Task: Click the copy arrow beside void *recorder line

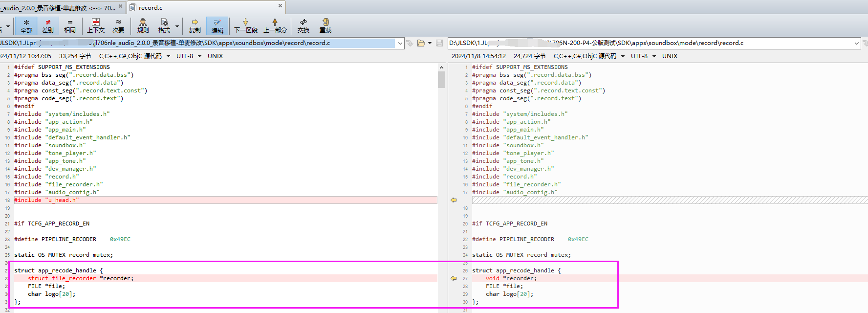Action: [454, 278]
